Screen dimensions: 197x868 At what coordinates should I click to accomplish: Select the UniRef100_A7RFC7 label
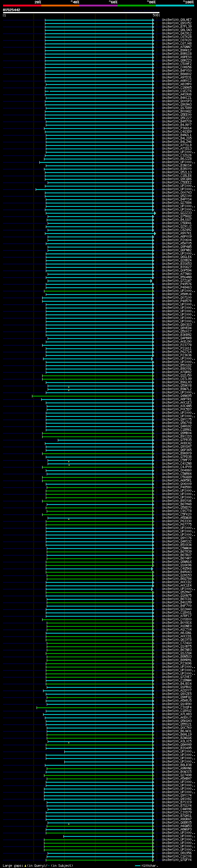tap(176, 616)
